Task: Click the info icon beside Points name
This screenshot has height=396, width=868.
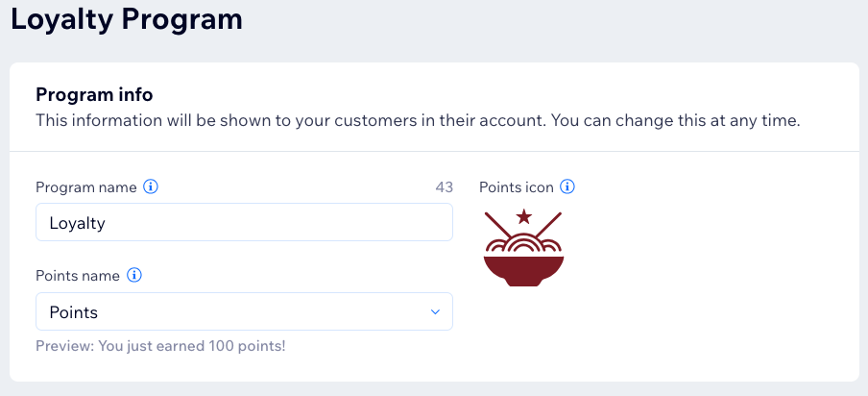Action: (x=134, y=275)
